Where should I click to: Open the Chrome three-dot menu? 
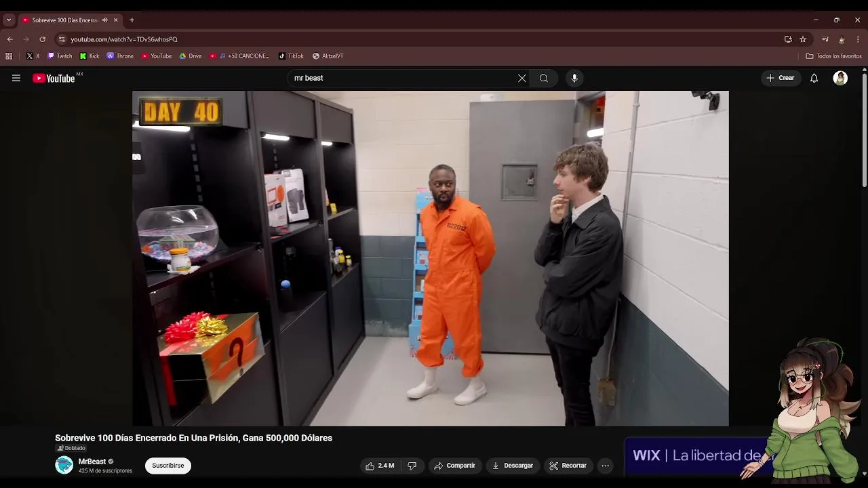point(858,39)
